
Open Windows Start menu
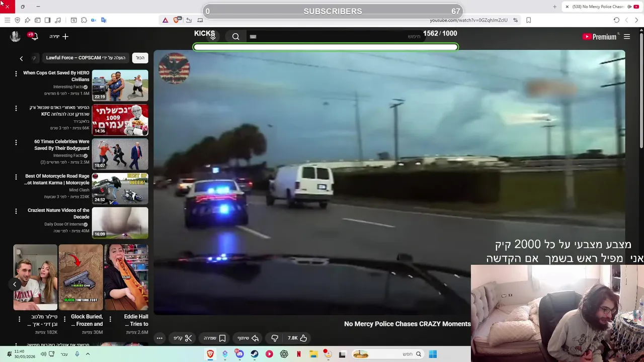pyautogui.click(x=433, y=354)
